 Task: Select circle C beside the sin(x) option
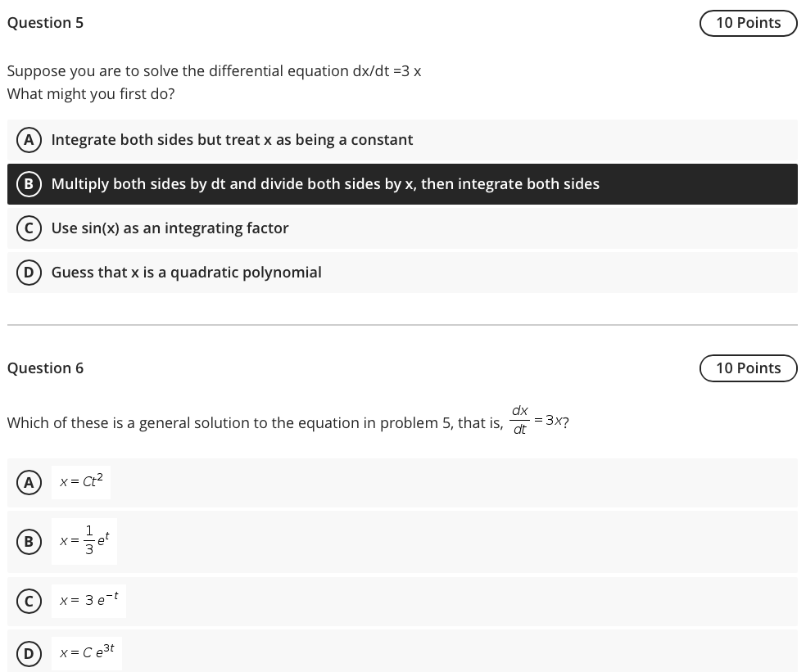pos(29,228)
